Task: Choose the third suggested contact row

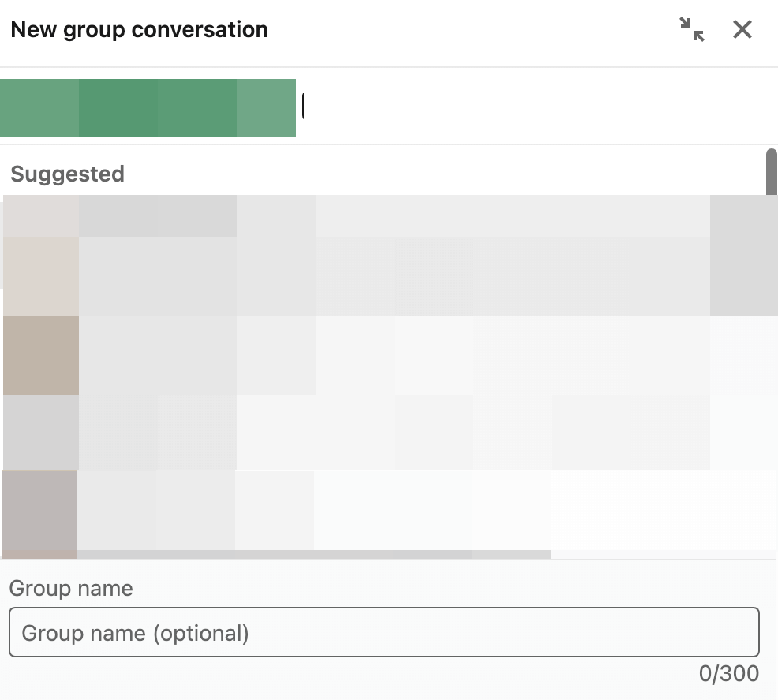Action: [x=390, y=355]
